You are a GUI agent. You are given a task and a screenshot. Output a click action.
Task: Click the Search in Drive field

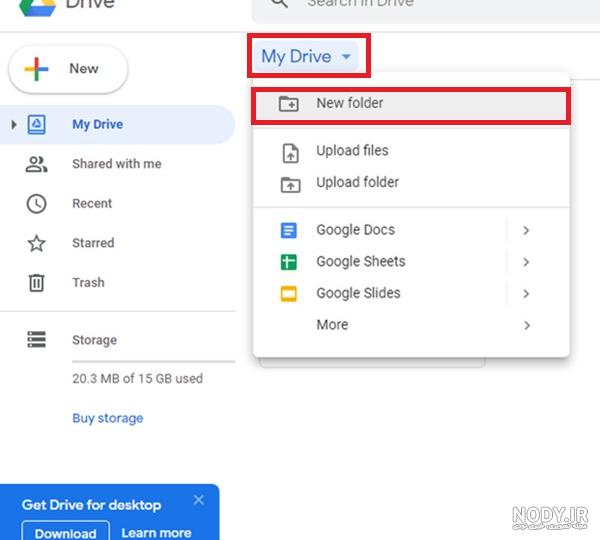point(425,9)
